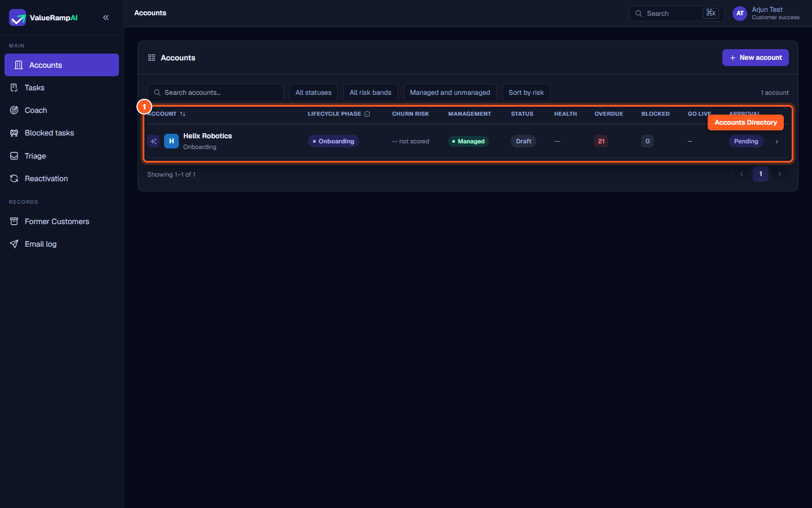Click the New account button
The height and width of the screenshot is (508, 812).
tap(756, 58)
